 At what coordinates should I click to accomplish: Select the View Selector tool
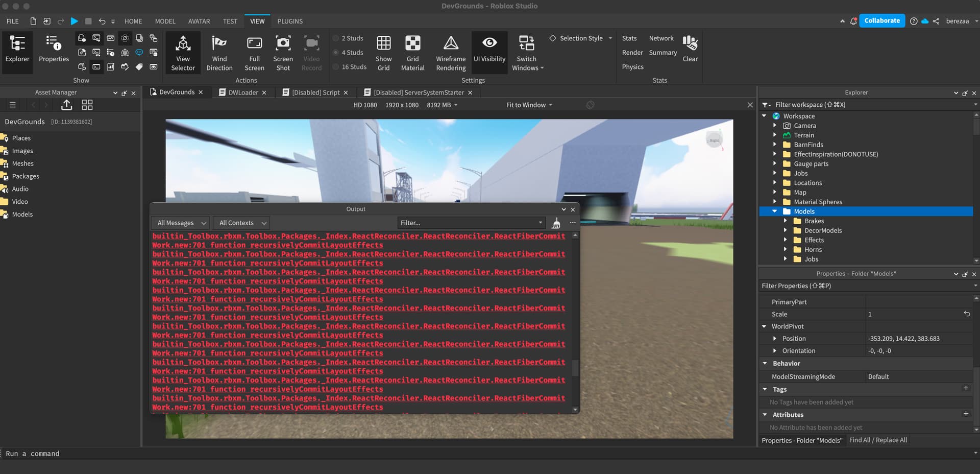[183, 51]
